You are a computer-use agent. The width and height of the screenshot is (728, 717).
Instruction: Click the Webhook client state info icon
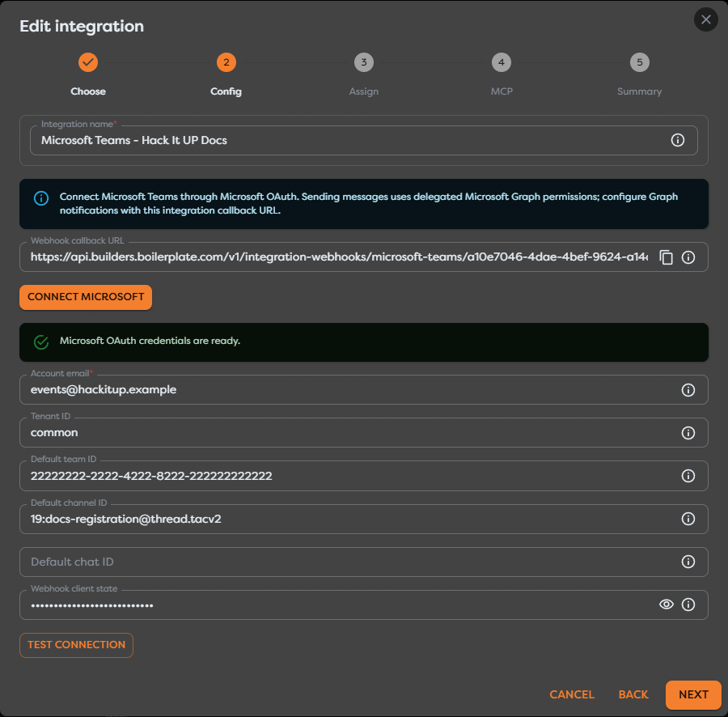(x=688, y=605)
